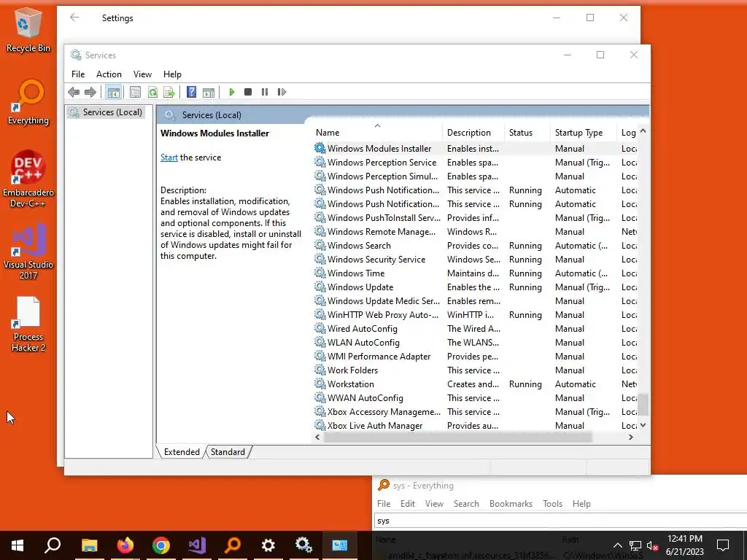Open the File menu in Services
The height and width of the screenshot is (560, 747).
point(78,74)
